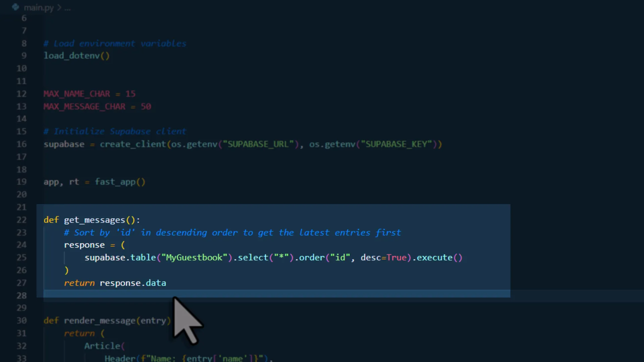Click the SUPABASE_URL string on line 16
644x362 pixels.
[258, 144]
